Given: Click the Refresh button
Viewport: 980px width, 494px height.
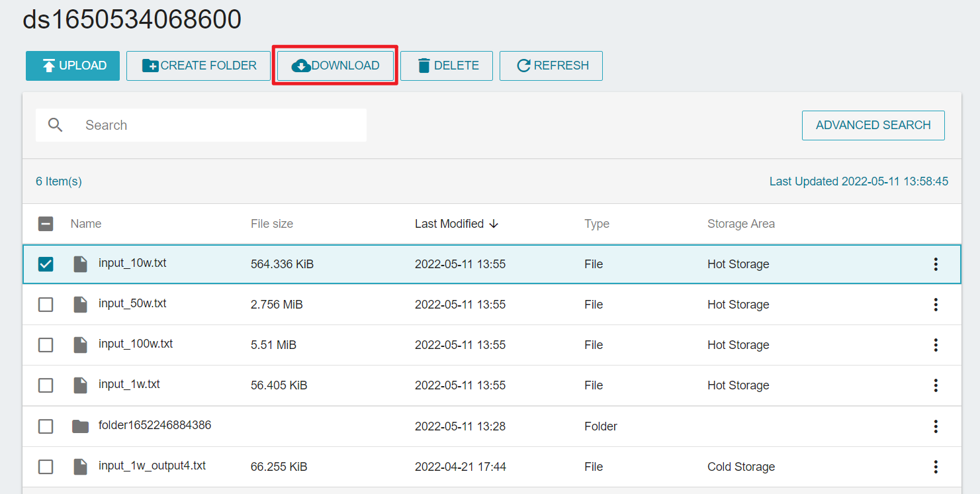Looking at the screenshot, I should pos(551,66).
